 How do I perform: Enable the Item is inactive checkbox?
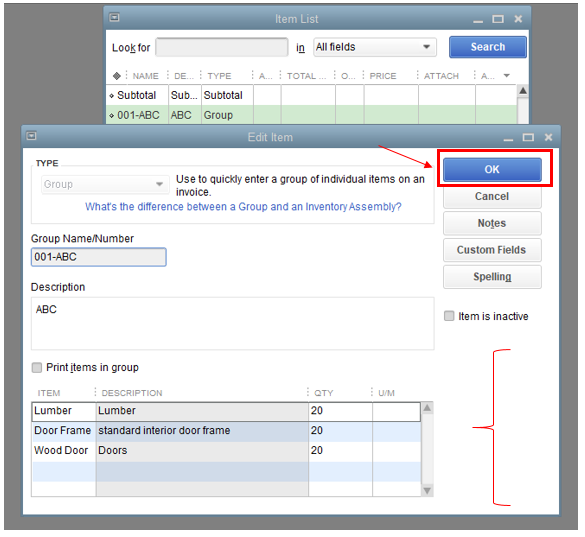click(449, 316)
